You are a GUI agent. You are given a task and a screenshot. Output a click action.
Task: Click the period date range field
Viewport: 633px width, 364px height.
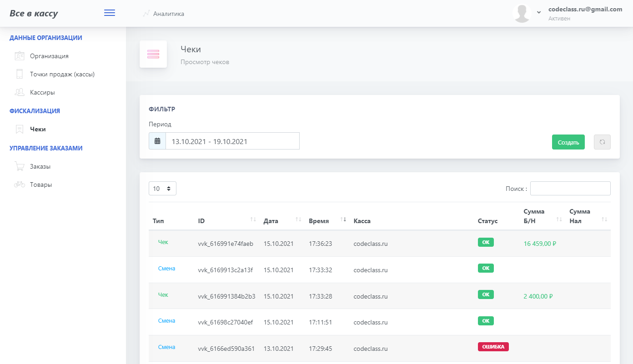click(x=232, y=141)
